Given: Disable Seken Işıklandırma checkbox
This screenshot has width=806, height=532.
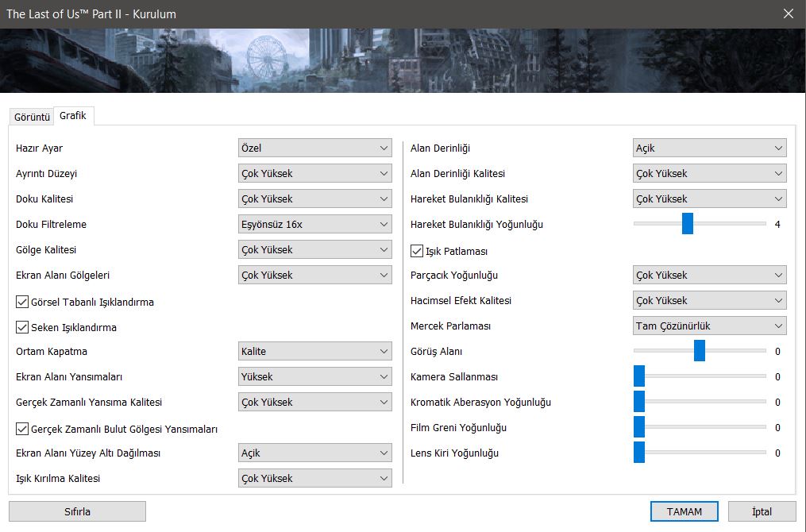Looking at the screenshot, I should coord(22,327).
